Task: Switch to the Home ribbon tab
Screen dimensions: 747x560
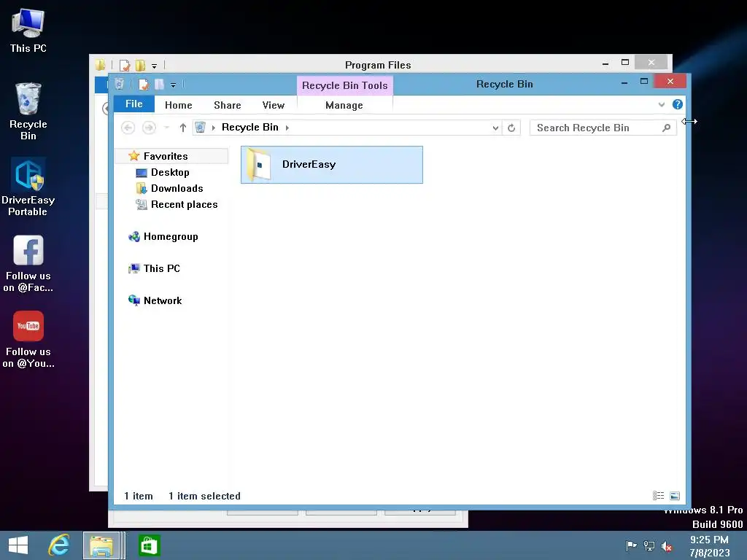Action: (178, 105)
